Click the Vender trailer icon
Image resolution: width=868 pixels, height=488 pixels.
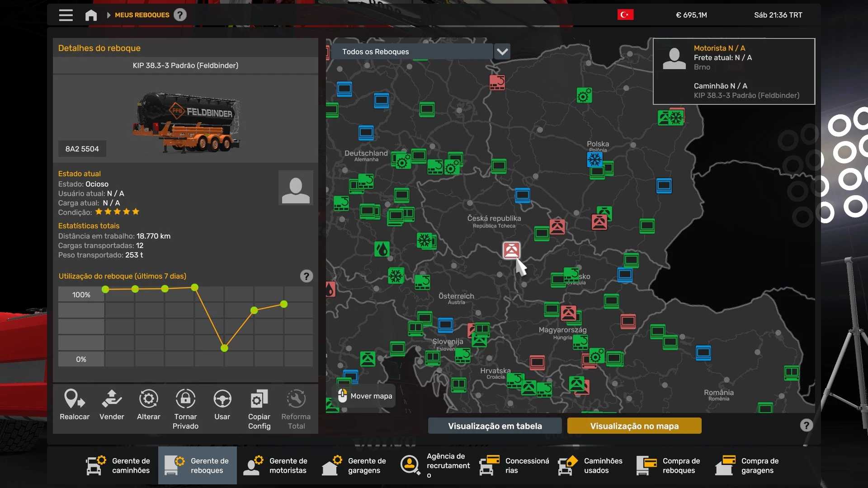pyautogui.click(x=112, y=399)
